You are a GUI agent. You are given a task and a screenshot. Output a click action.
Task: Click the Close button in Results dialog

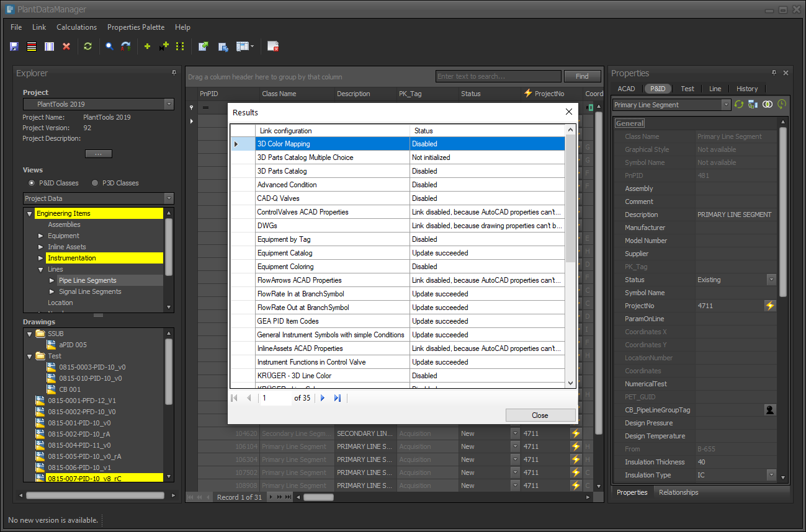tap(540, 415)
